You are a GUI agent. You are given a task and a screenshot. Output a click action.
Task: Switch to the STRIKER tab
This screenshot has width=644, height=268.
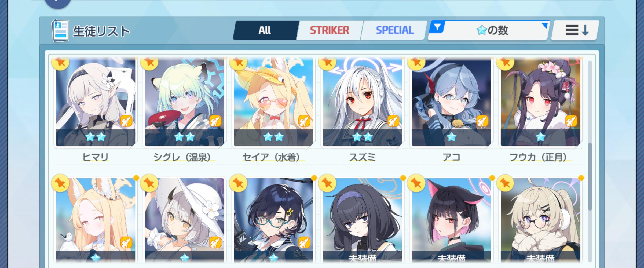coord(330,30)
